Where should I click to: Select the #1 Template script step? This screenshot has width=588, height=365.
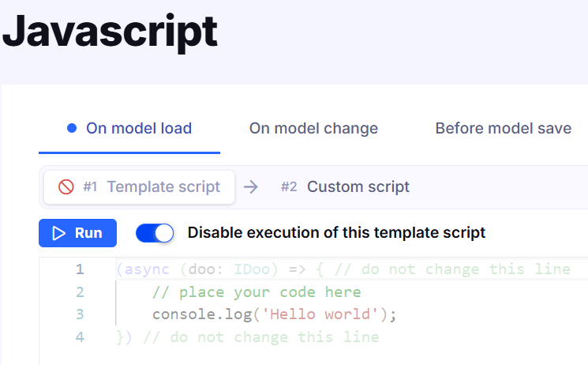point(139,187)
